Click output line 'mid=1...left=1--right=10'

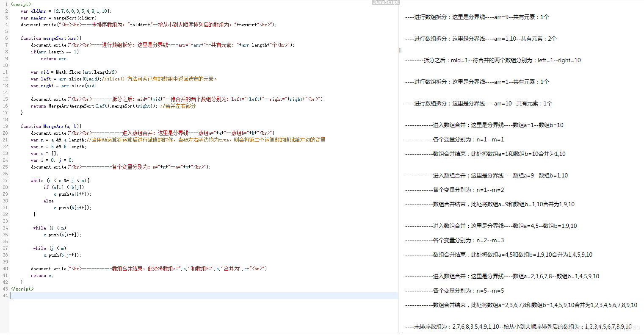coord(493,60)
